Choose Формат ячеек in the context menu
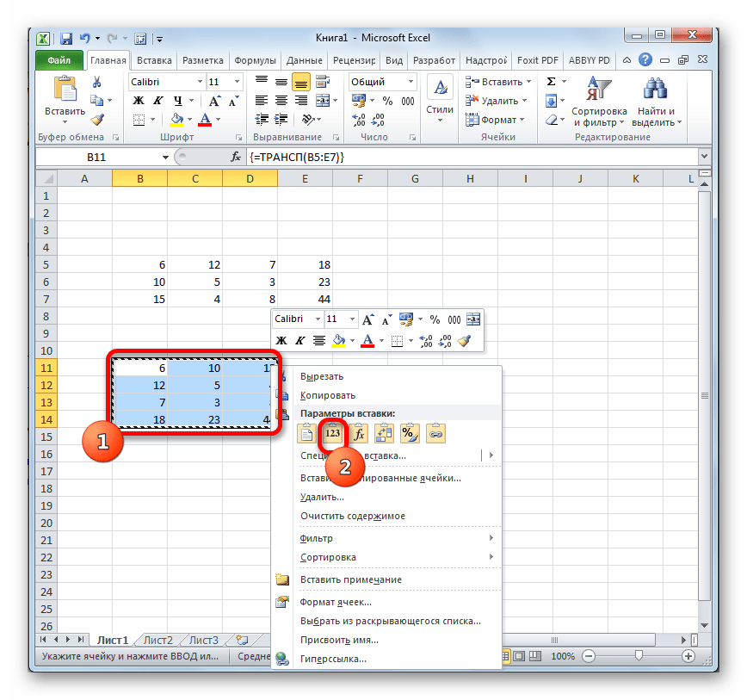The width and height of the screenshot is (747, 700). (x=336, y=603)
